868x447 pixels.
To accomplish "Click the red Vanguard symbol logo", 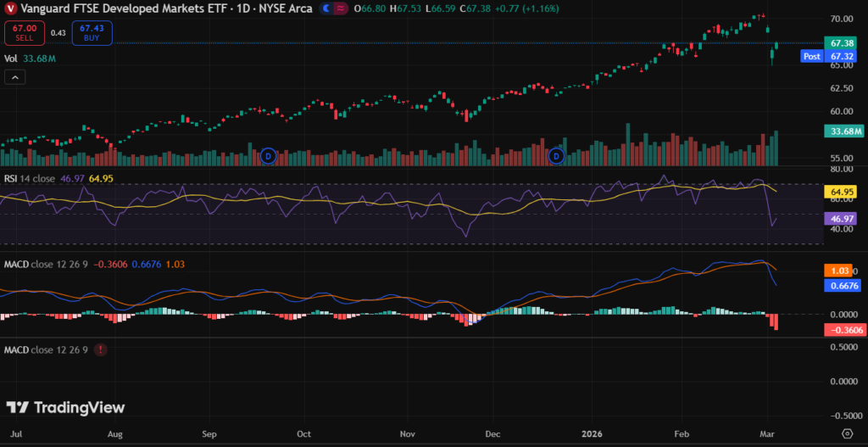I will click(x=9, y=8).
